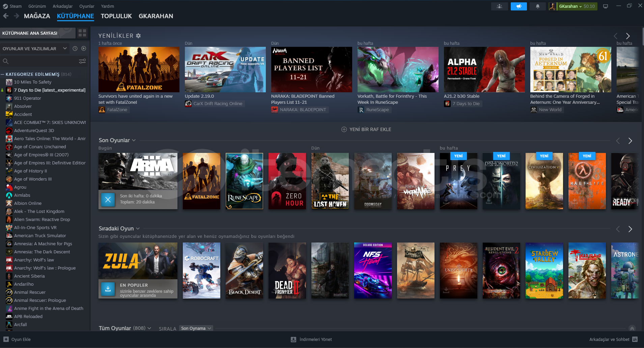Show next news items in Yenilikler
The width and height of the screenshot is (644, 348).
(628, 36)
